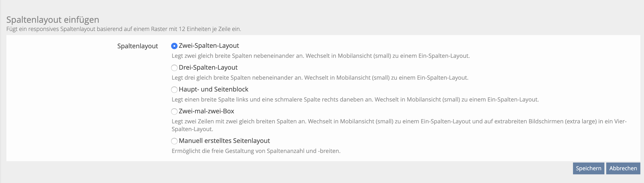Click the 'Zwei-mal-zwei-Box' label text
The image size is (644, 183).
[x=206, y=111]
